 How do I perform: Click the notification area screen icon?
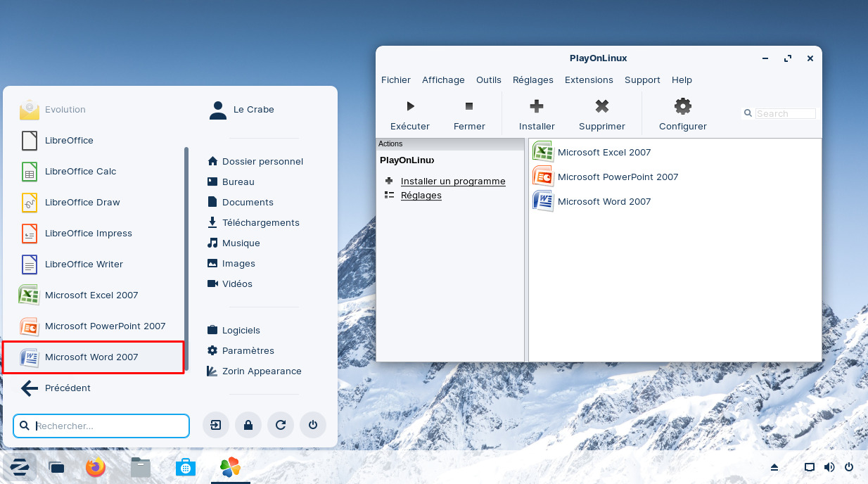tap(810, 467)
